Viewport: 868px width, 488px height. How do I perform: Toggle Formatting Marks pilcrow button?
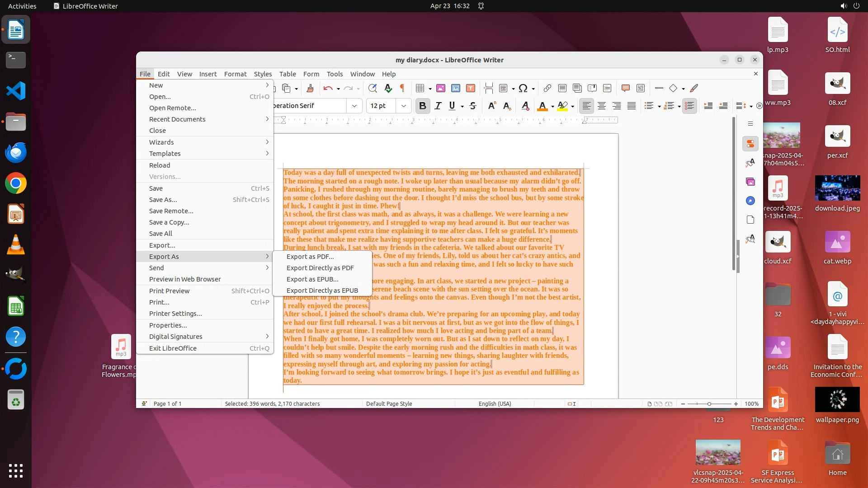[402, 88]
